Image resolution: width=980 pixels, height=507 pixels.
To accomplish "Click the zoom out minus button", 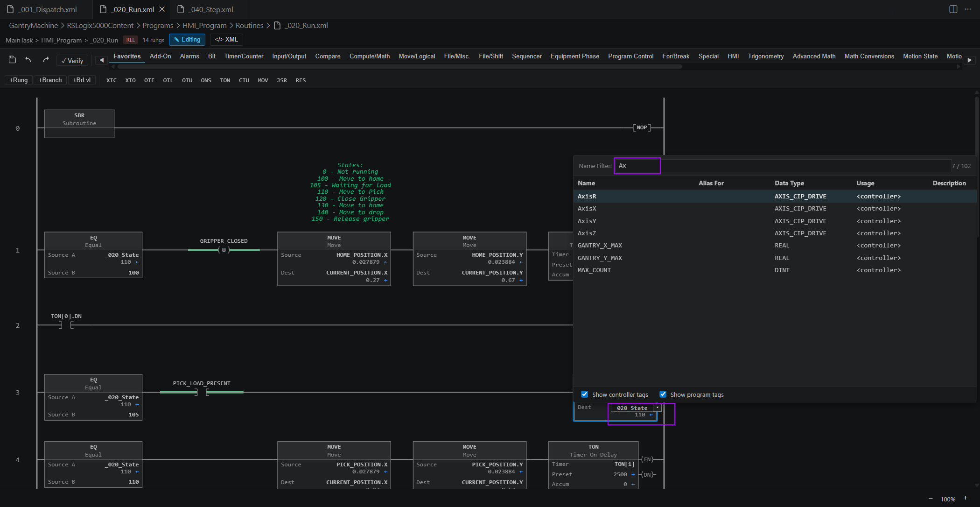I will coord(931,499).
